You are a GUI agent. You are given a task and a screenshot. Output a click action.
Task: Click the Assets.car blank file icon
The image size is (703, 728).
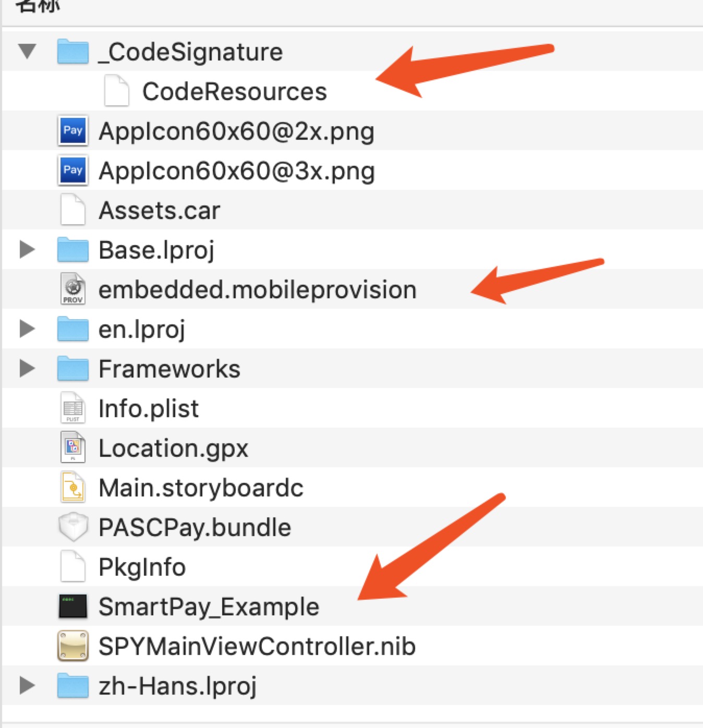click(x=72, y=210)
